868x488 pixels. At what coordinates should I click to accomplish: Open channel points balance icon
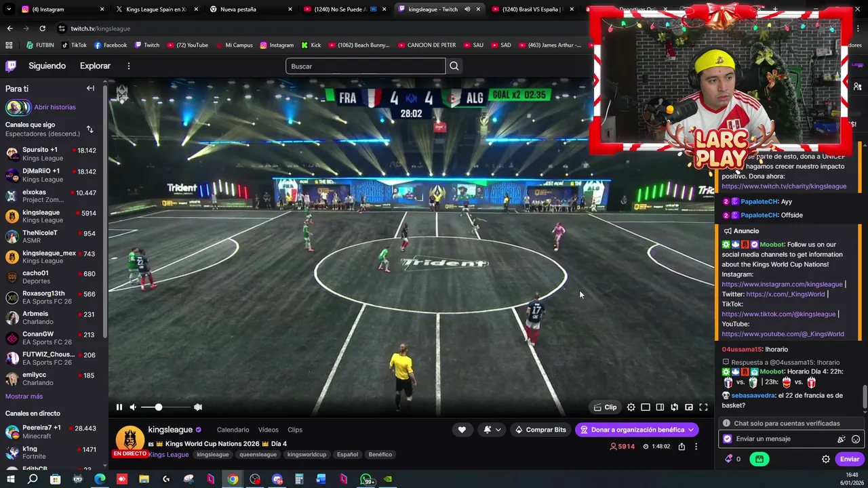pyautogui.click(x=729, y=460)
